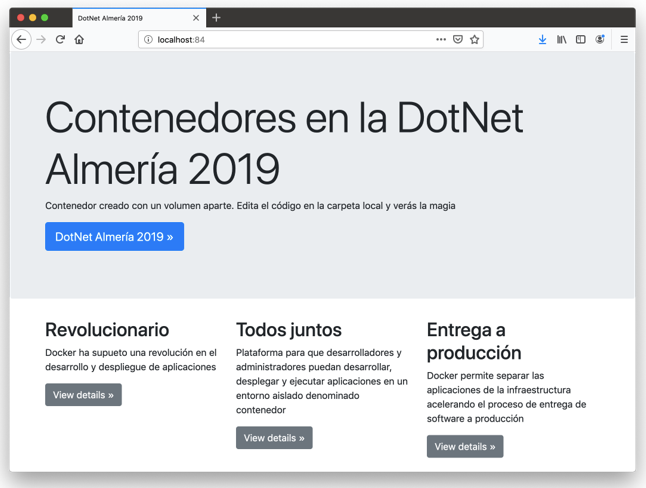Click the Contenedores en la DotNet headline
Screen dimensions: 646x488
coord(284,143)
